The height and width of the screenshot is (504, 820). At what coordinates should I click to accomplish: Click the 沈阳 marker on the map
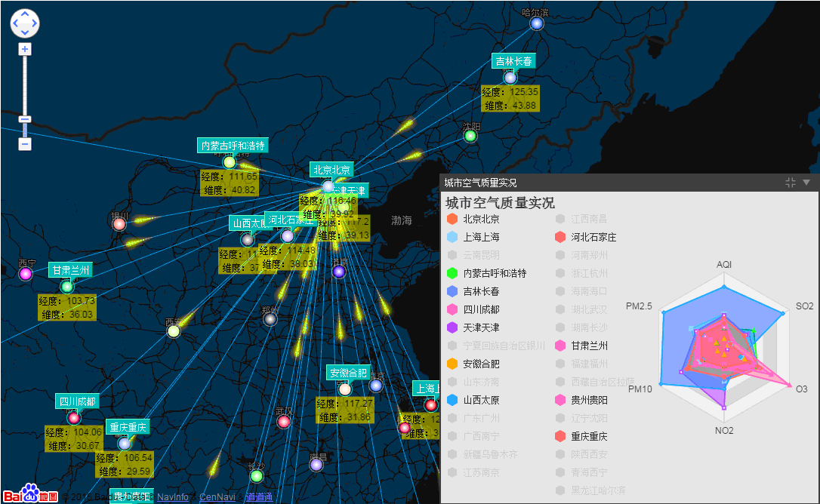(x=470, y=137)
